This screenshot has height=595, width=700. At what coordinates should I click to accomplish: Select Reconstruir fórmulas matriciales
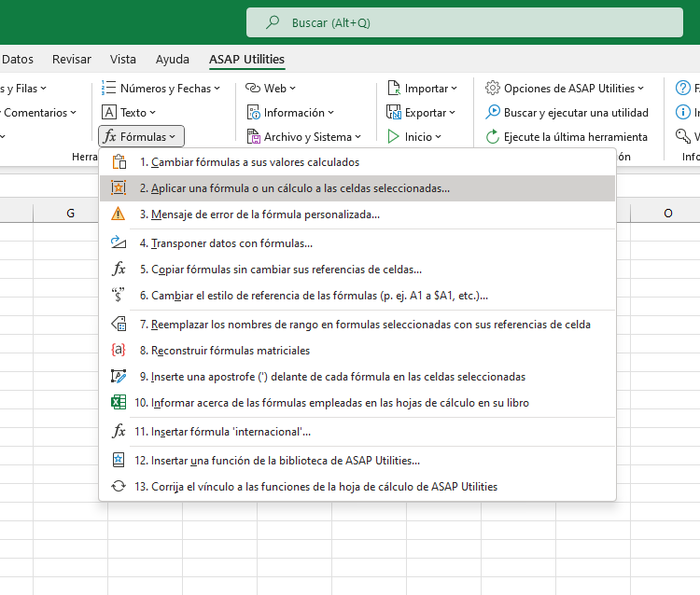pos(357,350)
